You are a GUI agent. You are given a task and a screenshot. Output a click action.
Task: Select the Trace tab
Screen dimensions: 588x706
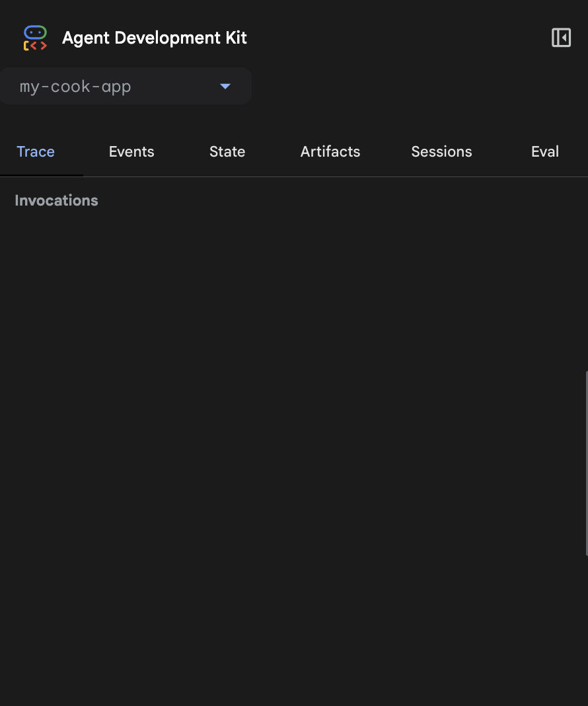(x=36, y=151)
